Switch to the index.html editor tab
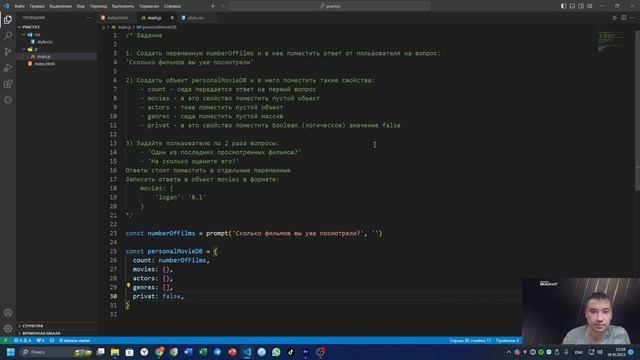 click(x=118, y=18)
